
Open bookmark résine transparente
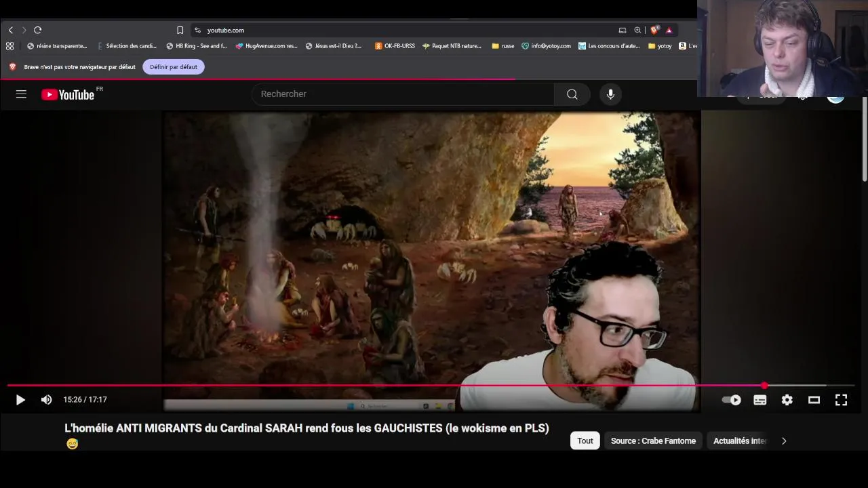pos(57,46)
